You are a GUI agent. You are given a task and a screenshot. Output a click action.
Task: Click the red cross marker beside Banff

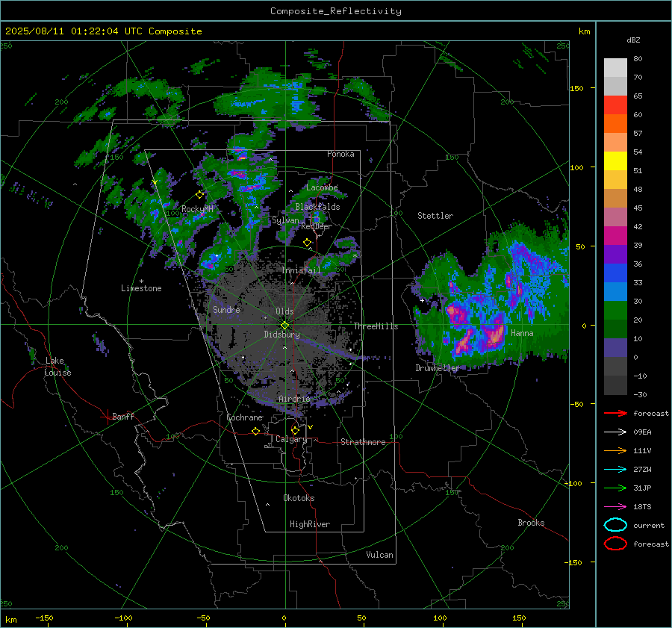(107, 417)
